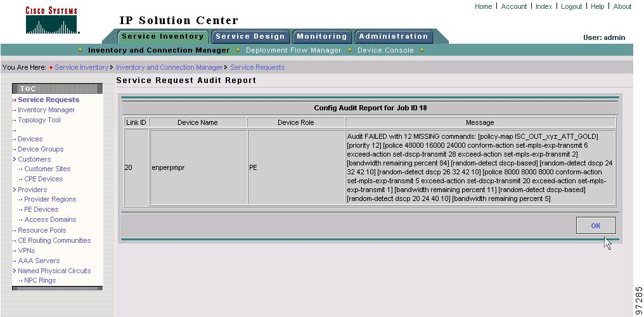Select Service Requests in TOC

coord(48,100)
